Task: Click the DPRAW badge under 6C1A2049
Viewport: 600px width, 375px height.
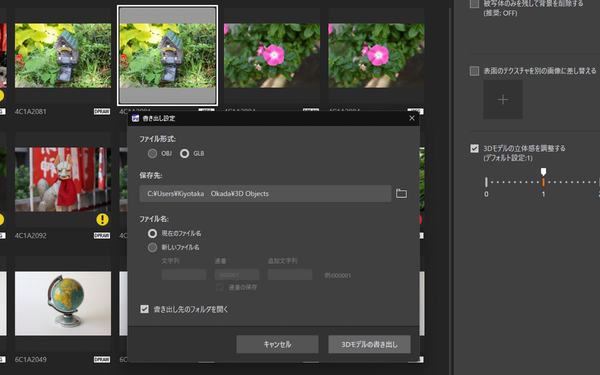Action: click(x=102, y=359)
